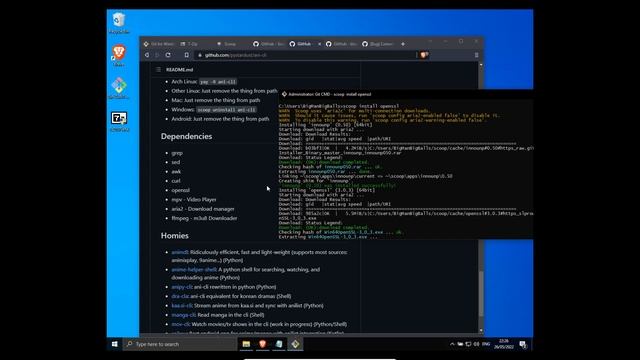Open the notification center icon
Viewport: 640px width, 360px height.
[523, 344]
